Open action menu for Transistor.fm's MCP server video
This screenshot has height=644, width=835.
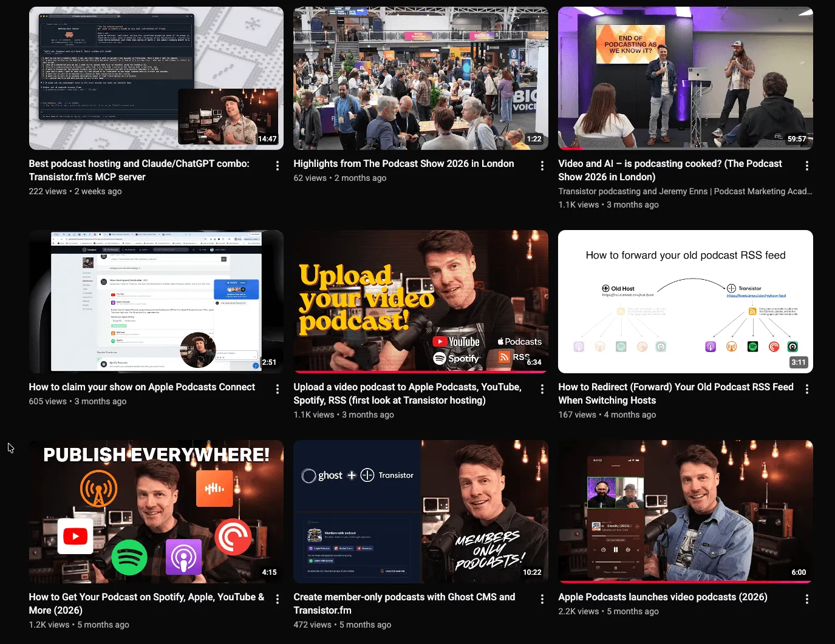pyautogui.click(x=278, y=166)
